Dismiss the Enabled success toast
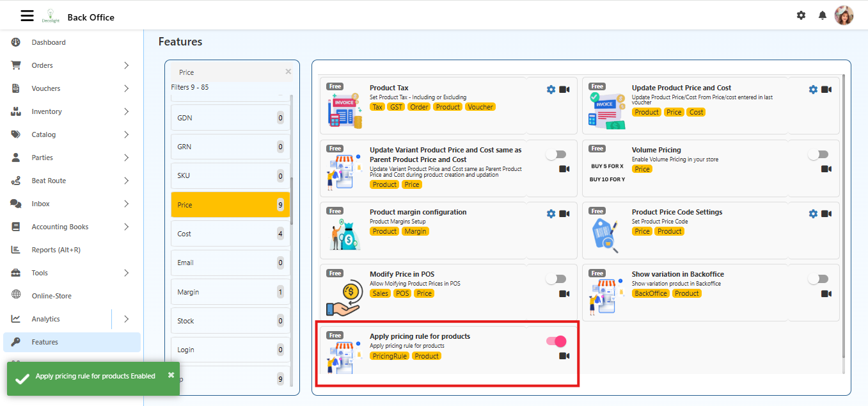The height and width of the screenshot is (406, 868). pyautogui.click(x=171, y=377)
